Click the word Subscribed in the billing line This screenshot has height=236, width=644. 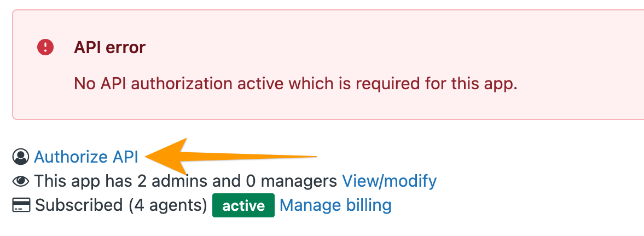click(x=79, y=205)
